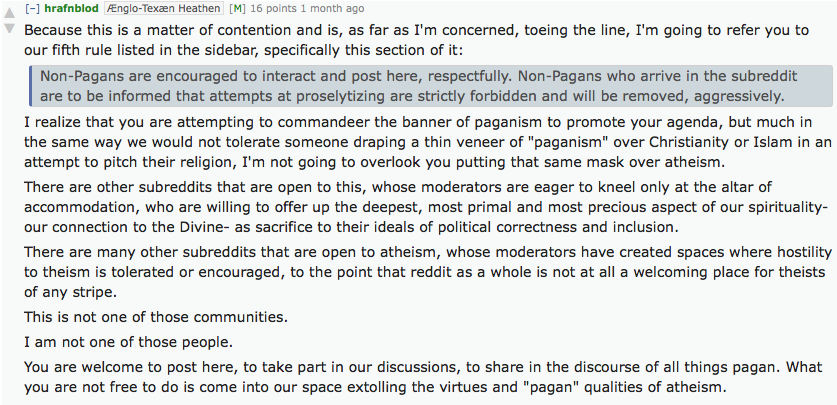Click the 16 points score text

[272, 9]
